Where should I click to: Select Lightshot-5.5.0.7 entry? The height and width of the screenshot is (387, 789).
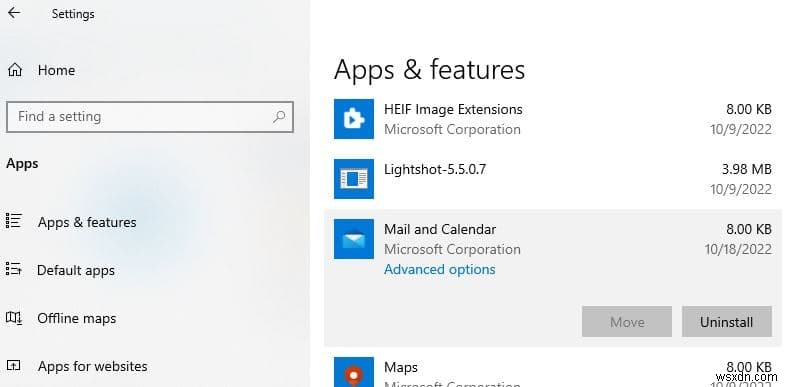point(435,169)
